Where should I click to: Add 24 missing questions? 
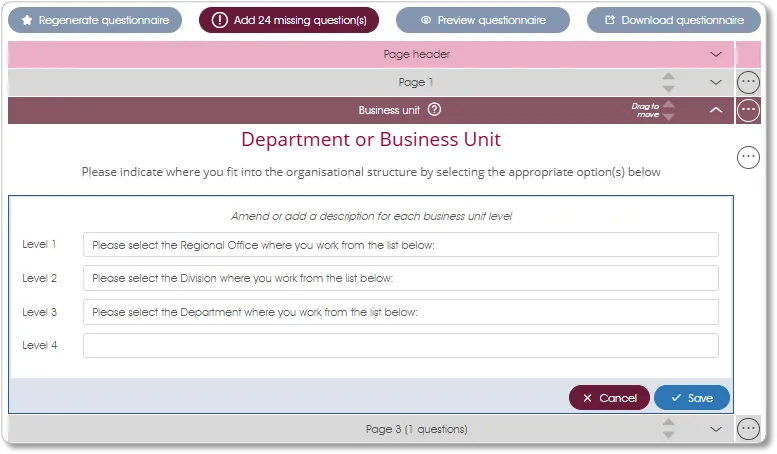[289, 20]
